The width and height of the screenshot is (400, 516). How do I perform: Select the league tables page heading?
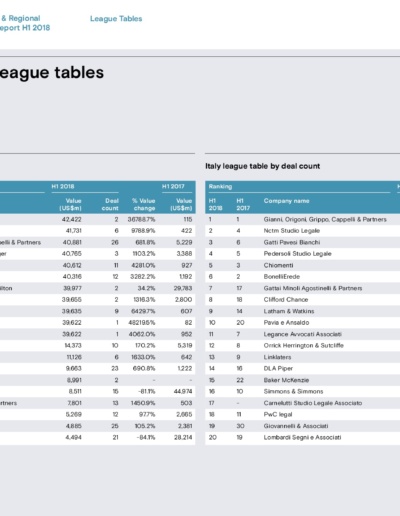tap(52, 73)
